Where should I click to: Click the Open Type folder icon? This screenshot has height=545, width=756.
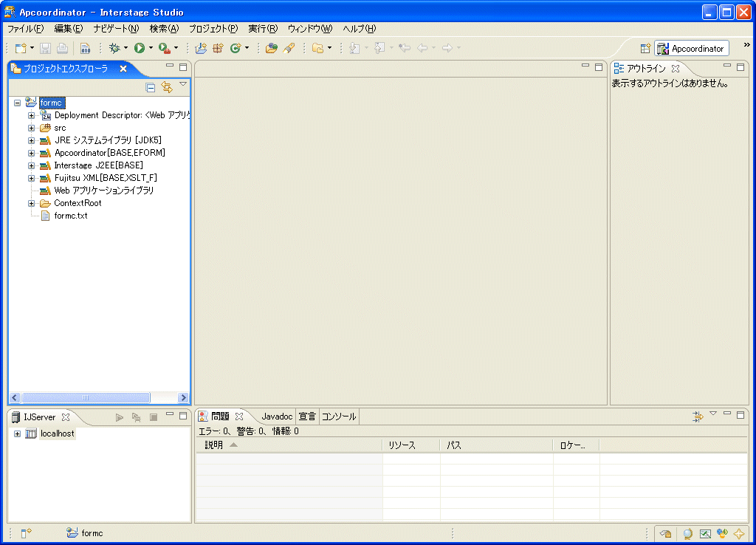[272, 48]
